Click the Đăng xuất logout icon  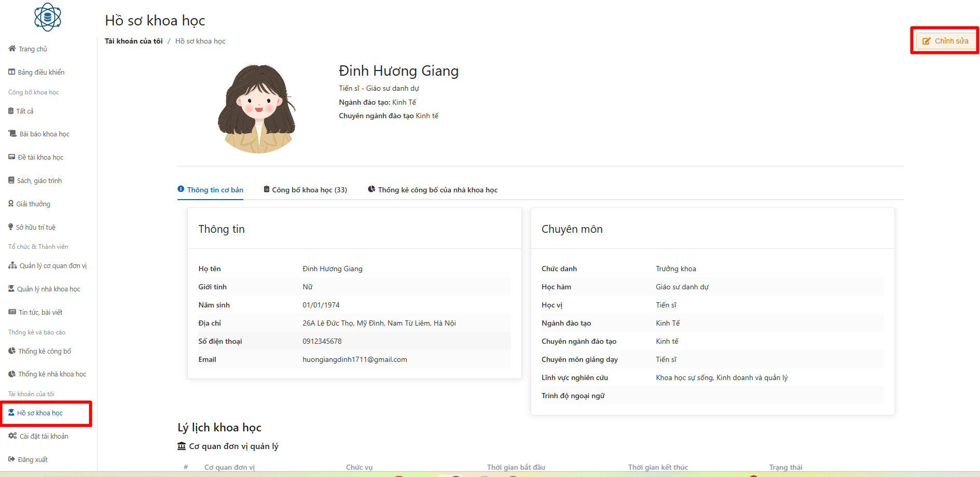(x=11, y=459)
